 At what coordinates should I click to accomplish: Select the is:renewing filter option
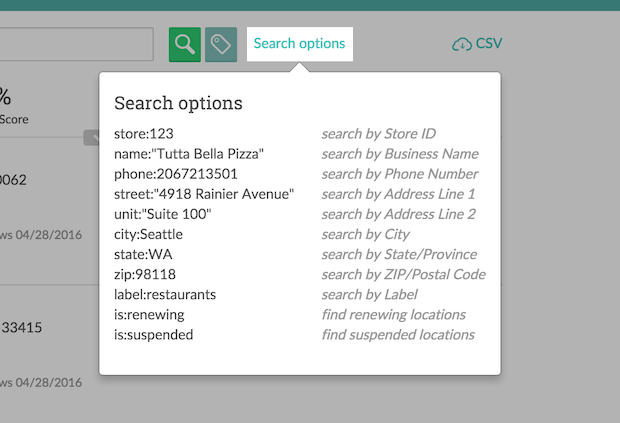click(150, 314)
